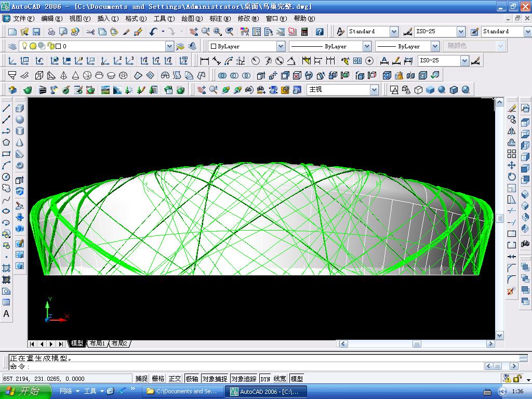Viewport: 532px width, 399px height.
Task: Click the 命令: command line input
Action: pos(246,366)
